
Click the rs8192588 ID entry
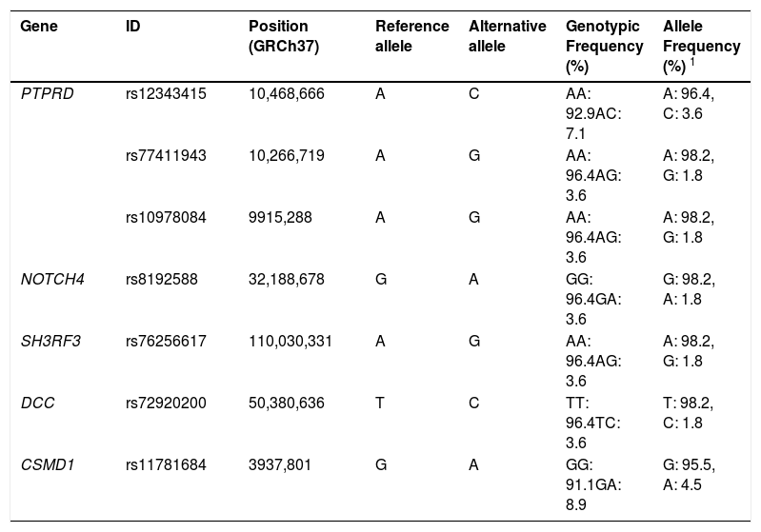click(162, 280)
